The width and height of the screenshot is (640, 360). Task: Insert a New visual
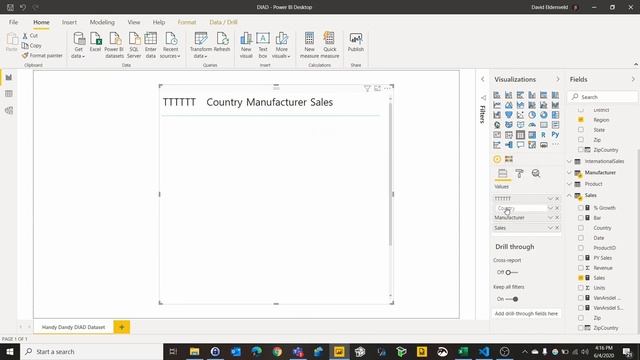coord(246,45)
